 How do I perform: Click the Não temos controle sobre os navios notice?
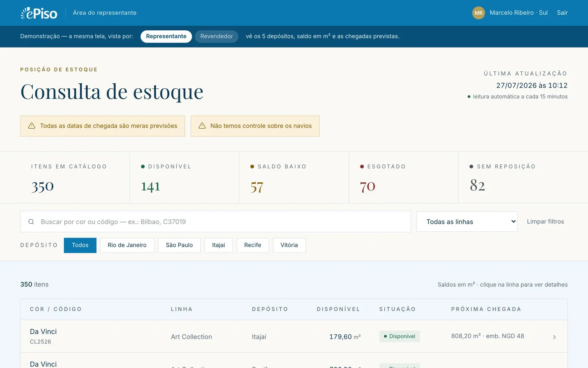(255, 126)
